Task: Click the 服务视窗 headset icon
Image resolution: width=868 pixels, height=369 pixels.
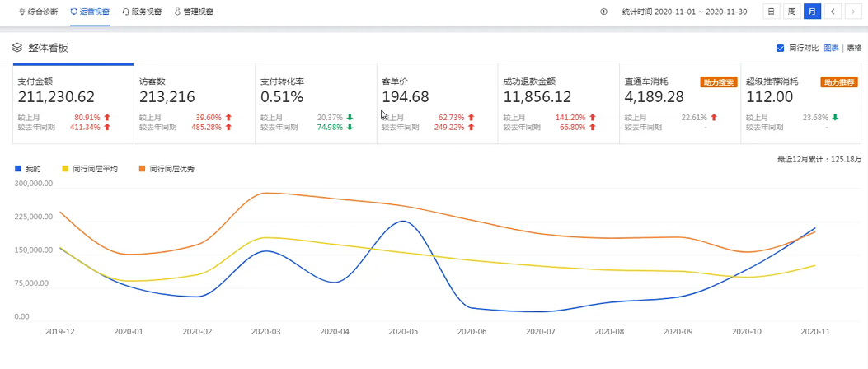Action: 125,12
